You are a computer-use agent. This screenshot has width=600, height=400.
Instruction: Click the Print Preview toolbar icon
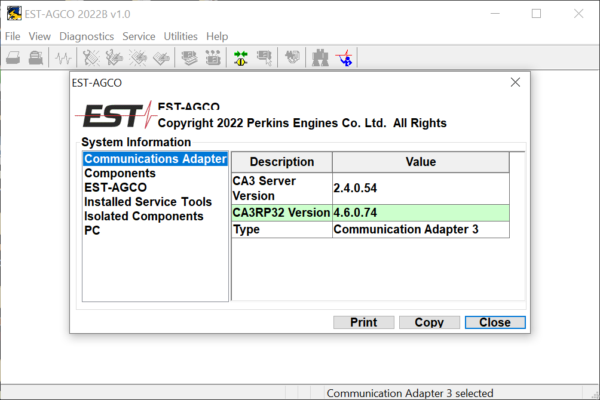tap(36, 58)
